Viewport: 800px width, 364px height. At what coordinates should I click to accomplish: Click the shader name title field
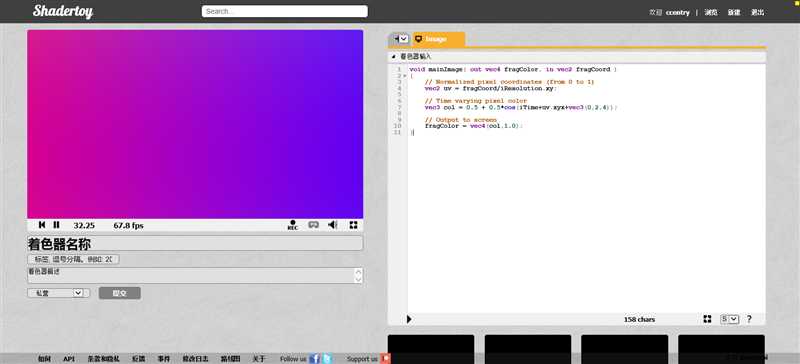(x=195, y=244)
